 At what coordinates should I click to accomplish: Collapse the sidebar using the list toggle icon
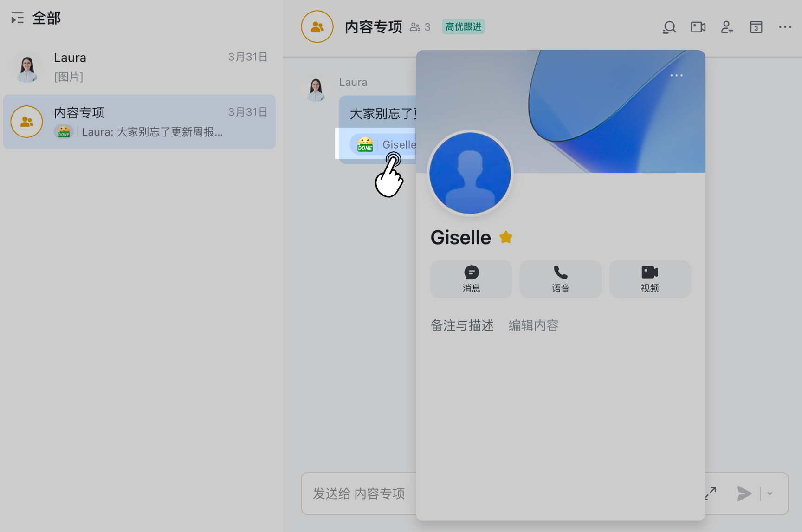pyautogui.click(x=17, y=18)
